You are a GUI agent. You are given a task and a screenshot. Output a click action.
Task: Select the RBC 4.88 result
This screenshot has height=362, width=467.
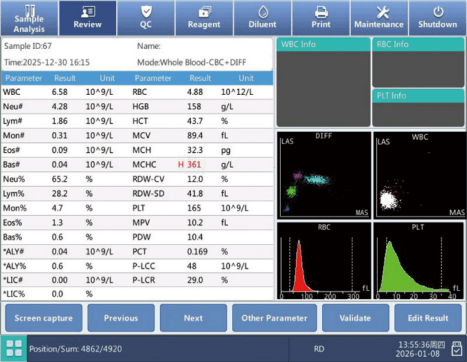(x=195, y=92)
